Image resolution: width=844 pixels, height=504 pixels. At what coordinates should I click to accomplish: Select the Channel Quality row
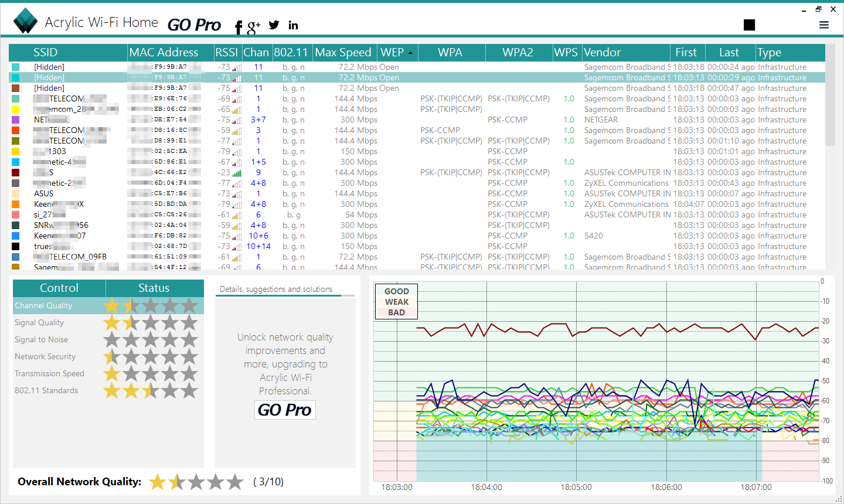[43, 305]
